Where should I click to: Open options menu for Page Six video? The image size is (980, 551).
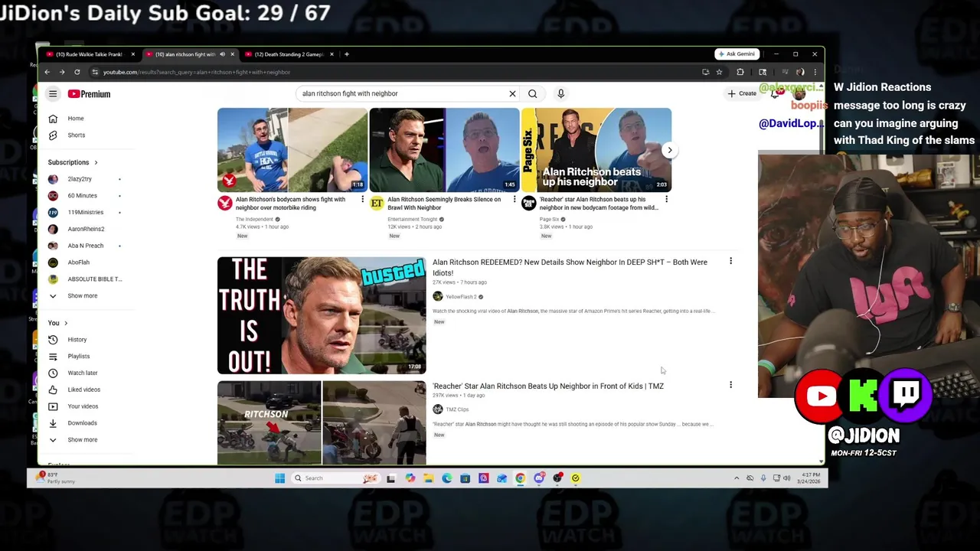[666, 200]
